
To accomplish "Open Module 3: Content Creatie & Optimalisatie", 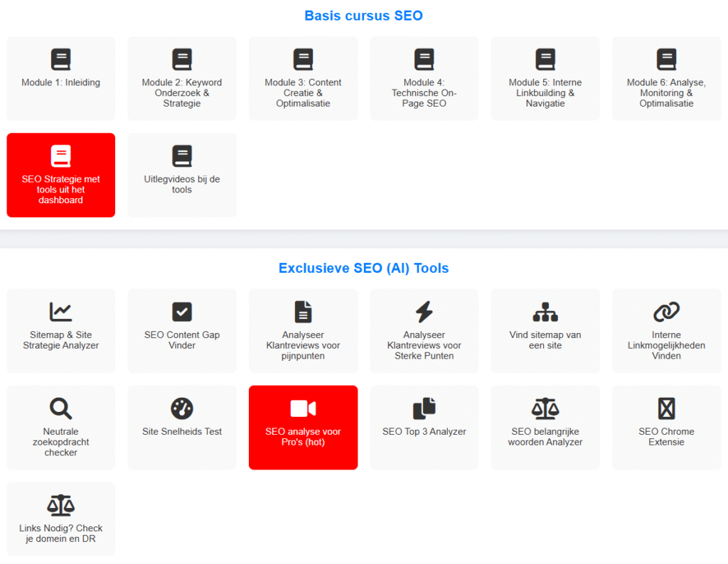I will [303, 78].
